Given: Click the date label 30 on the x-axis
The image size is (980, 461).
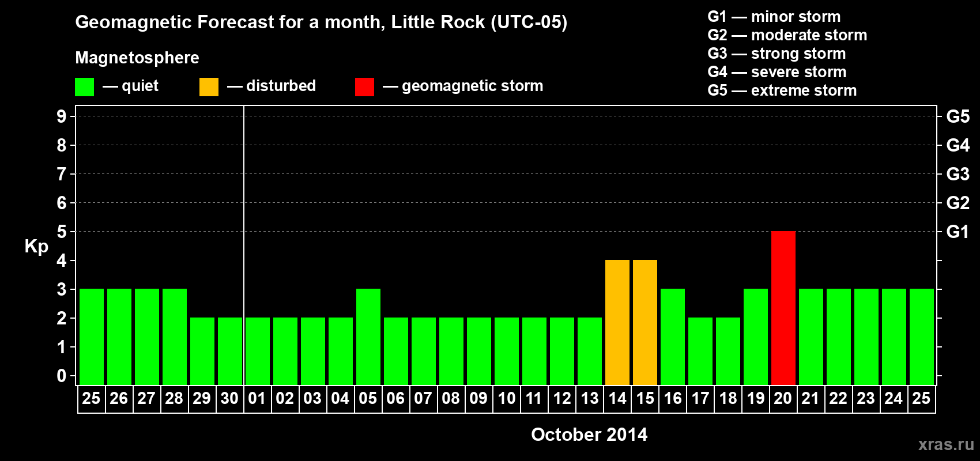Looking at the screenshot, I should 229,398.
